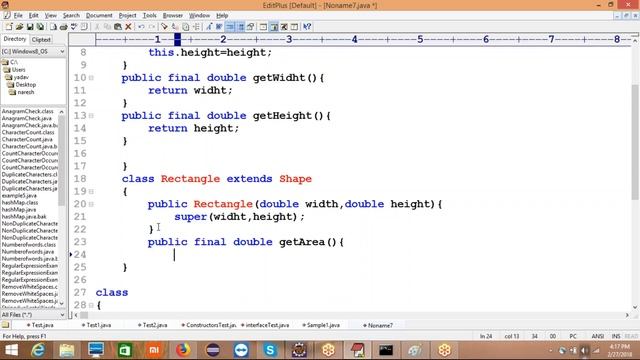The image size is (640, 360).
Task: Switch to the Test2.java document tab
Action: (152, 325)
